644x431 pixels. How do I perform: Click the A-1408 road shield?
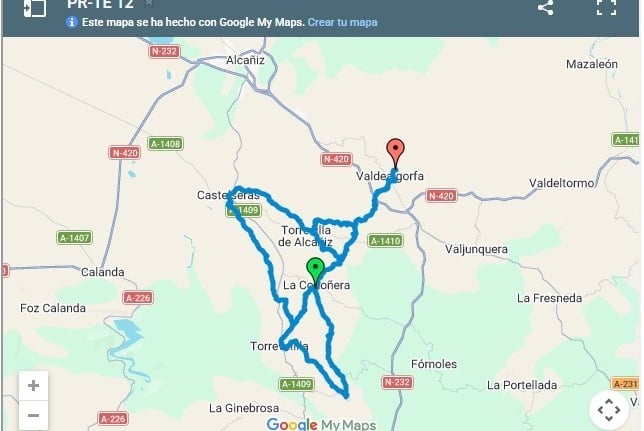[x=165, y=144]
